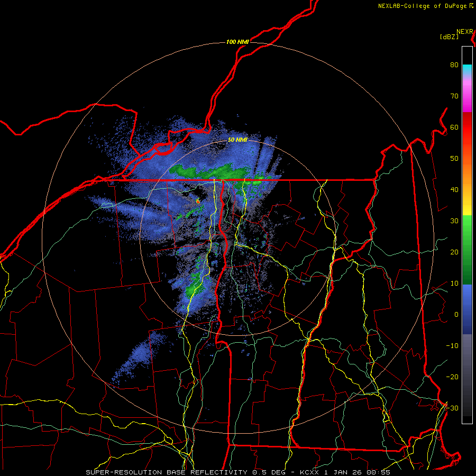Click the 100 NMI range ring label
The height and width of the screenshot is (476, 476).
(x=237, y=42)
